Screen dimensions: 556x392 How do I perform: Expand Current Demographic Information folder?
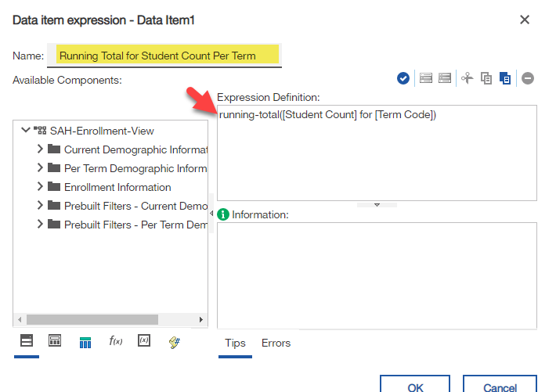click(x=40, y=149)
